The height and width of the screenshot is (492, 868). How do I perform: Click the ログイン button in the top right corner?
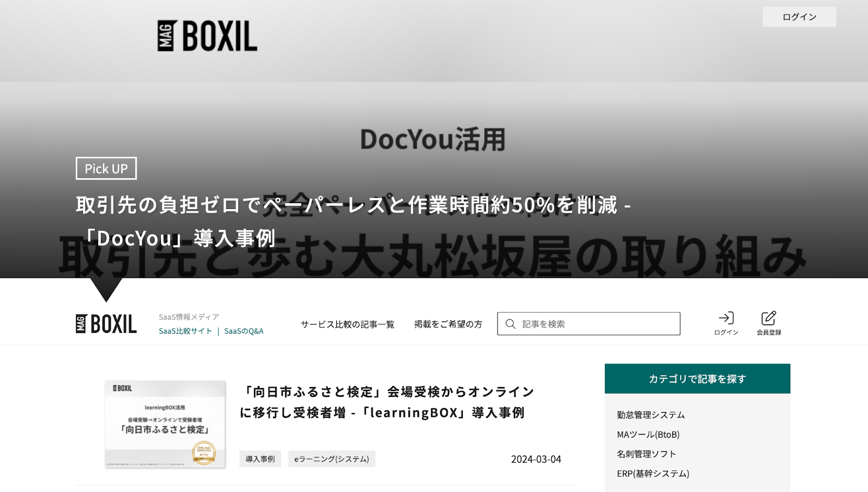pyautogui.click(x=799, y=17)
